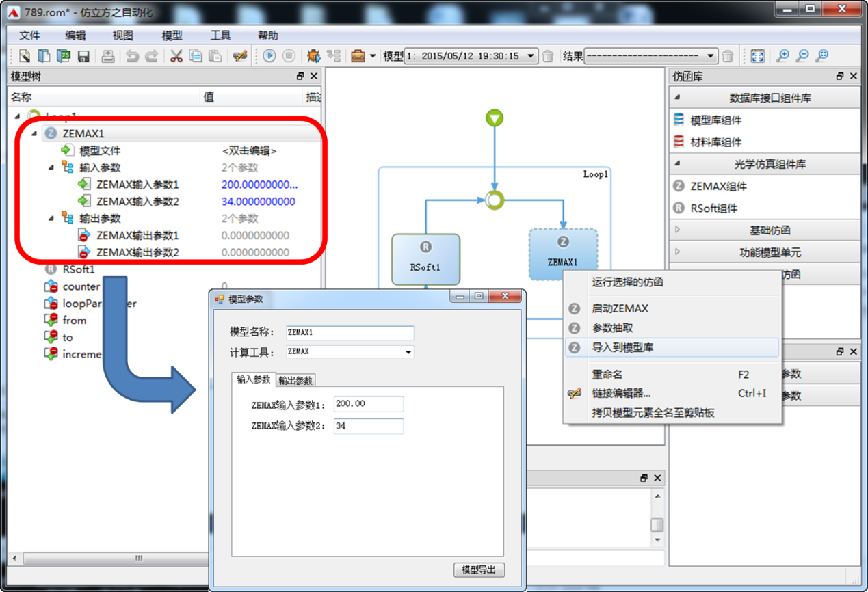868x592 pixels.
Task: Click the cut scissors icon
Action: 176,56
